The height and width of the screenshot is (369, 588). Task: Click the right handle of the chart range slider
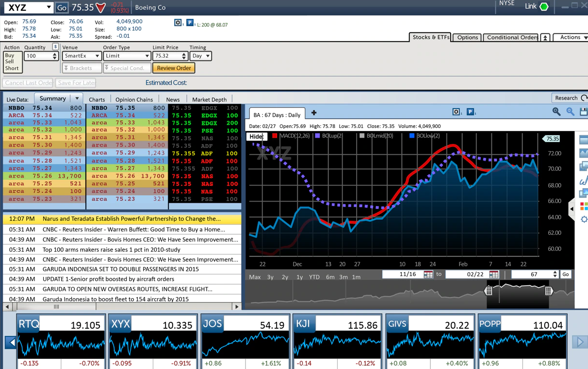coord(548,291)
